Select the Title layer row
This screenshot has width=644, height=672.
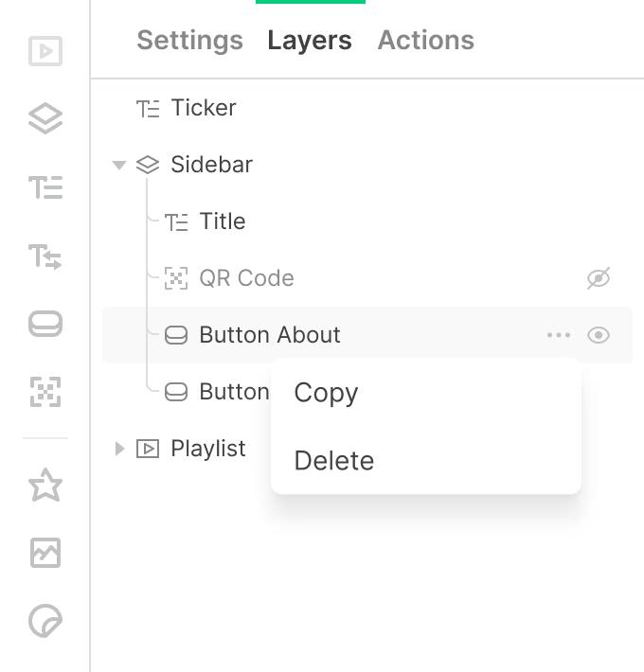coord(367,221)
